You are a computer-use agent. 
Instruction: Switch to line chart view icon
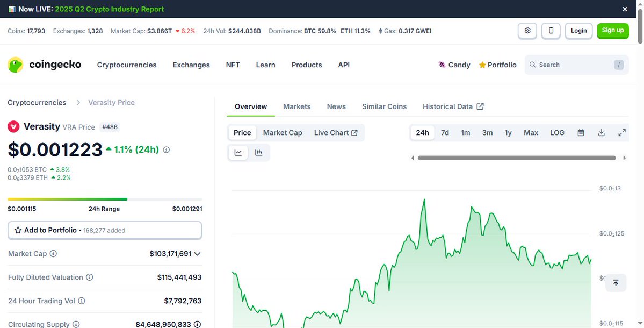(x=238, y=153)
